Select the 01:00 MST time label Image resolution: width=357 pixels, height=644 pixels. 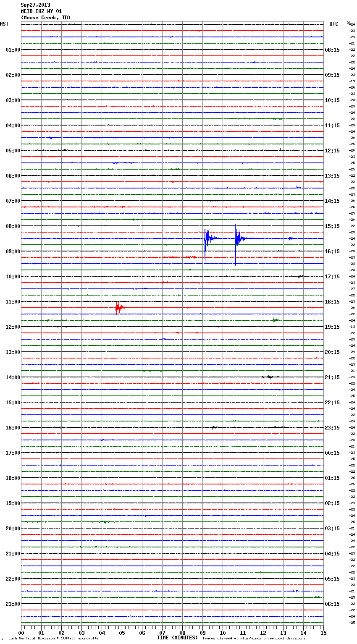pyautogui.click(x=13, y=50)
